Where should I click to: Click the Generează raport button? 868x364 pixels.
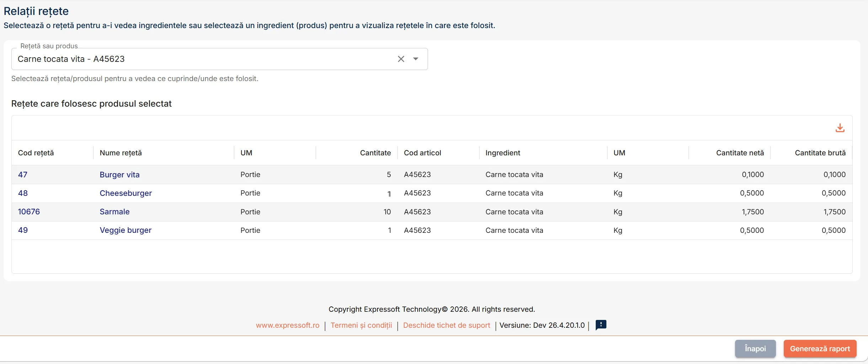pos(820,349)
